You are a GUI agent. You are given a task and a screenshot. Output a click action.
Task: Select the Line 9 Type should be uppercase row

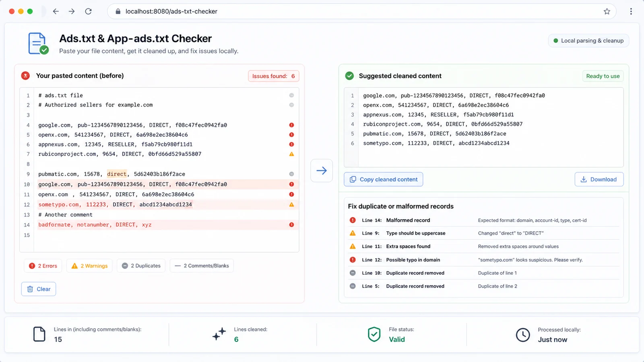click(x=484, y=233)
